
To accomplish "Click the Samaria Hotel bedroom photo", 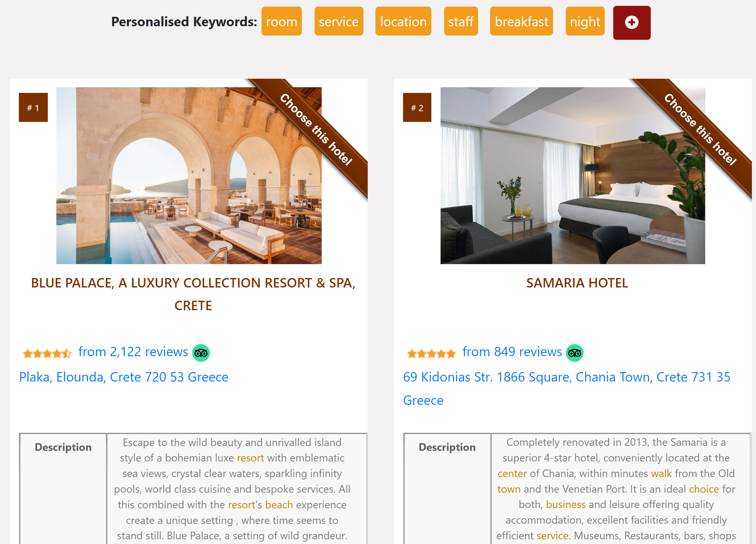I will coord(573,176).
